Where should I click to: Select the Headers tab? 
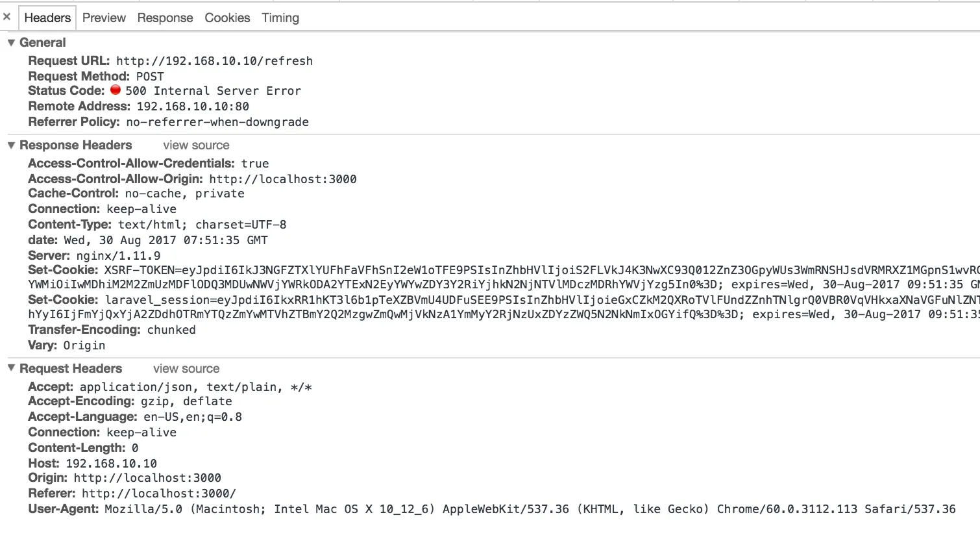click(47, 18)
